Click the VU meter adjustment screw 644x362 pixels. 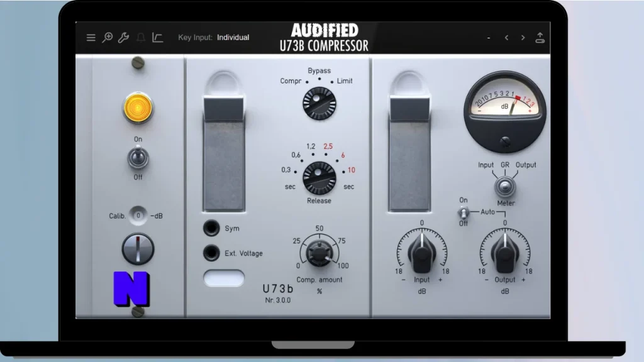point(505,141)
